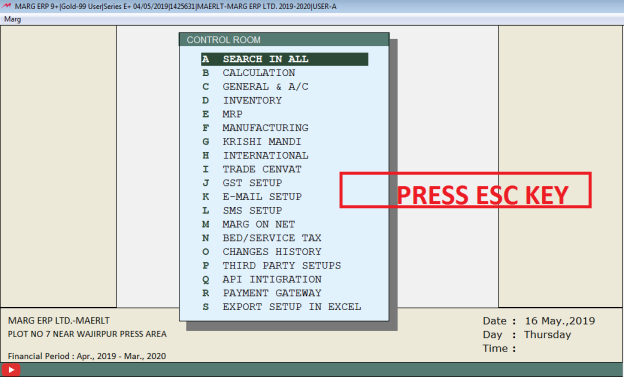This screenshot has width=624, height=378.
Task: Click company name MARG ERP LTD.-MAERLT
Action: point(58,321)
